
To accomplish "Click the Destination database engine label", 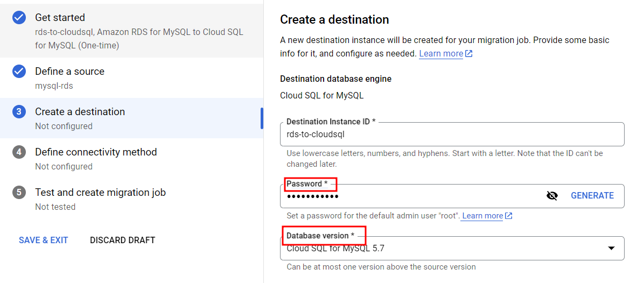I will (x=335, y=79).
